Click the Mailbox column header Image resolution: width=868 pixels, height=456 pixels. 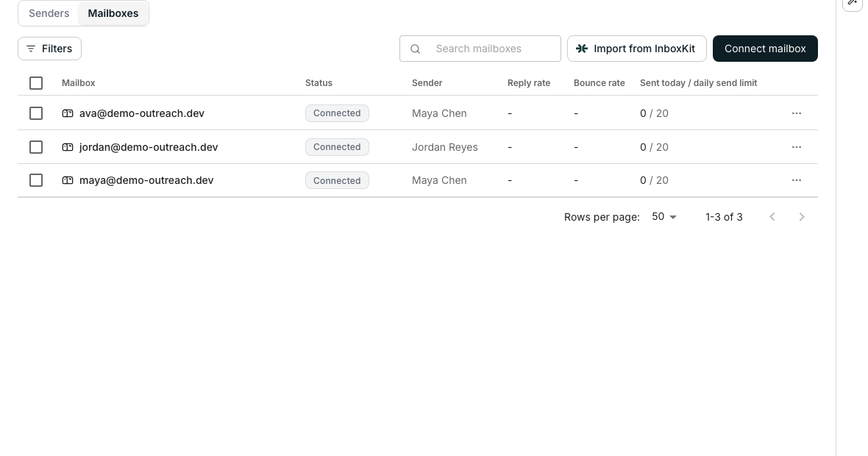[79, 83]
